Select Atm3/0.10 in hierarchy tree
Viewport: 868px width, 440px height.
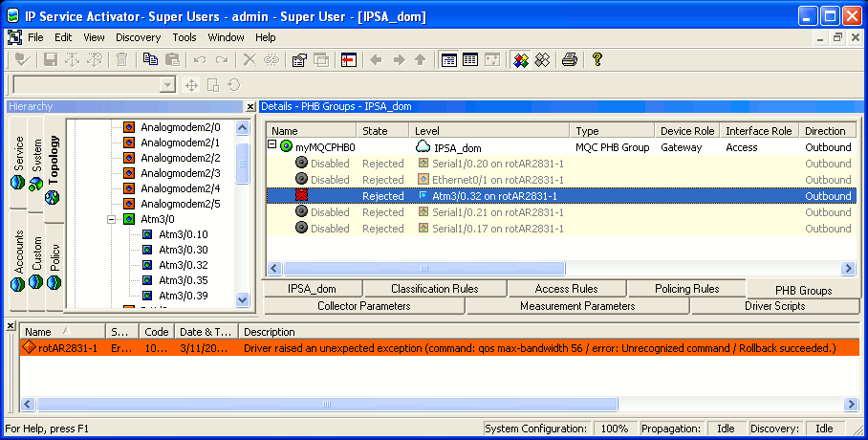point(184,234)
